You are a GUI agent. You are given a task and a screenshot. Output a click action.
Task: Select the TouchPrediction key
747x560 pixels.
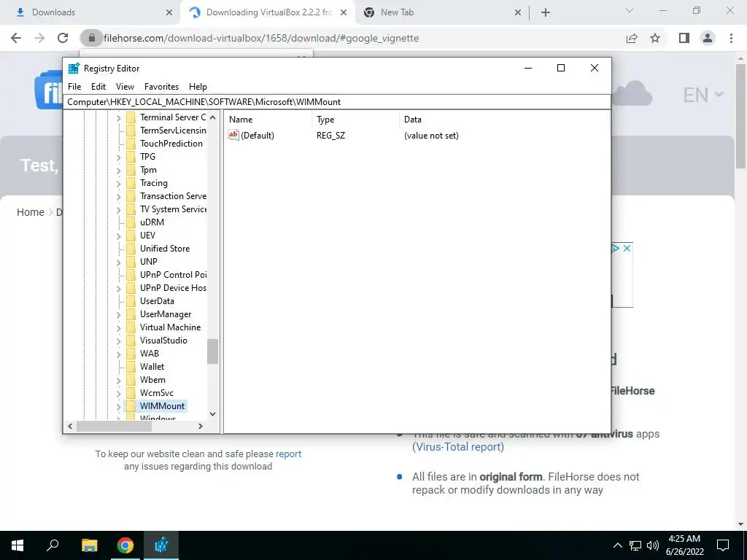tap(171, 144)
